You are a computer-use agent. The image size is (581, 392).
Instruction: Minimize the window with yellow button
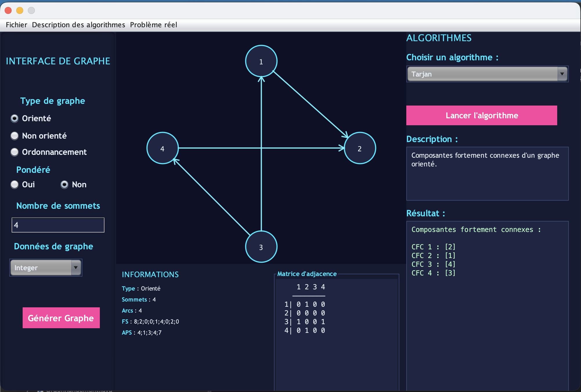[x=20, y=10]
